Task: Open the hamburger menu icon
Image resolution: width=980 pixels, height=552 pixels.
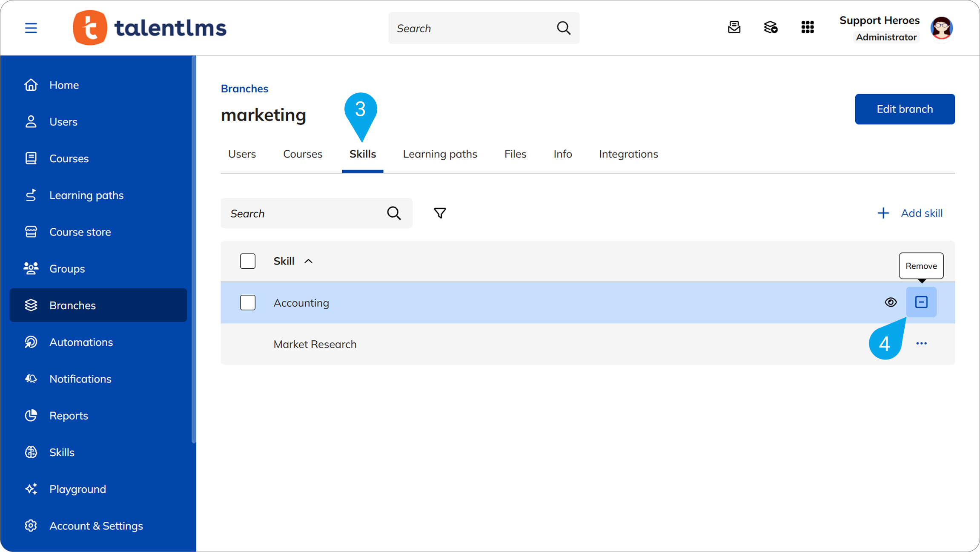Action: (x=31, y=28)
